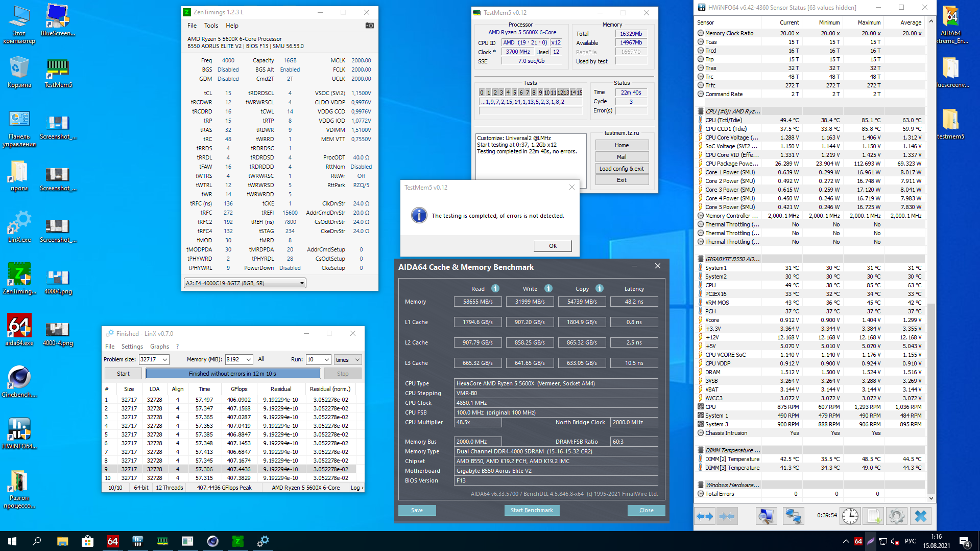This screenshot has width=980, height=551.
Task: Reset HWiNFO elapsed time with clock icon
Action: click(x=850, y=516)
